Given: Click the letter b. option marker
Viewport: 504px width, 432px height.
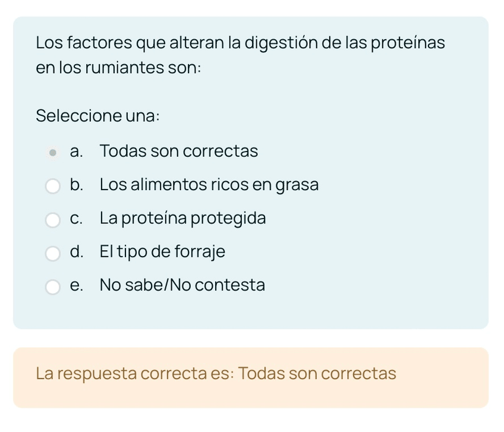Looking at the screenshot, I should (x=76, y=185).
